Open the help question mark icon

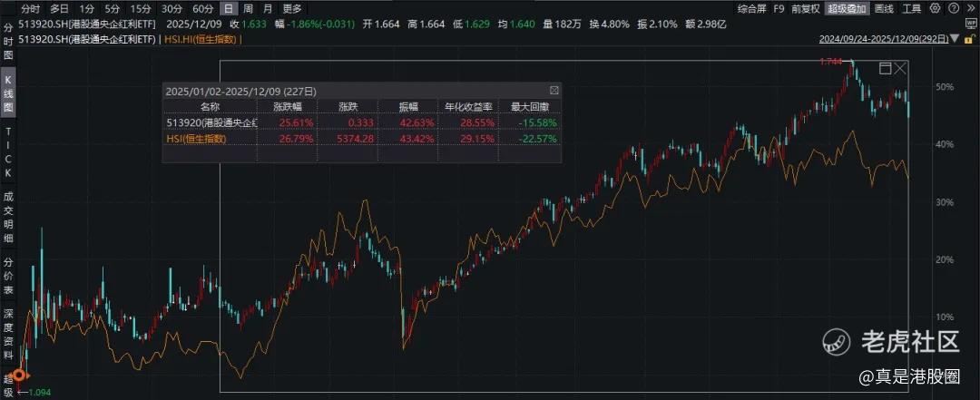point(953,8)
